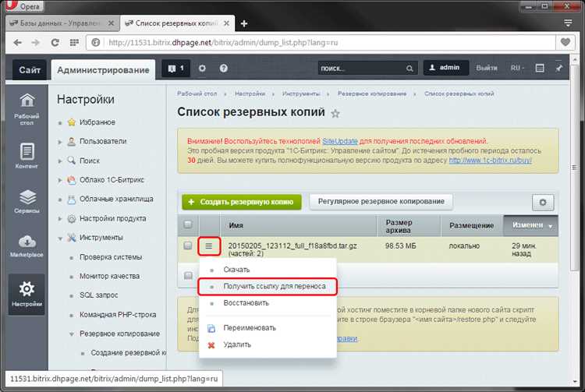Open SQL запрос in tree
The width and height of the screenshot is (585, 392).
coord(98,295)
